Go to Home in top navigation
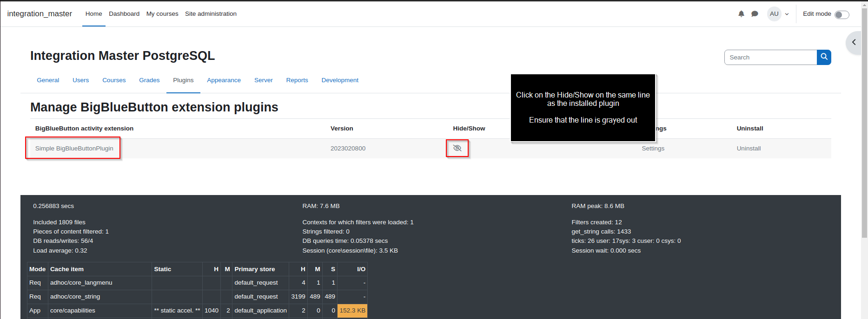This screenshot has height=319, width=868. tap(93, 14)
